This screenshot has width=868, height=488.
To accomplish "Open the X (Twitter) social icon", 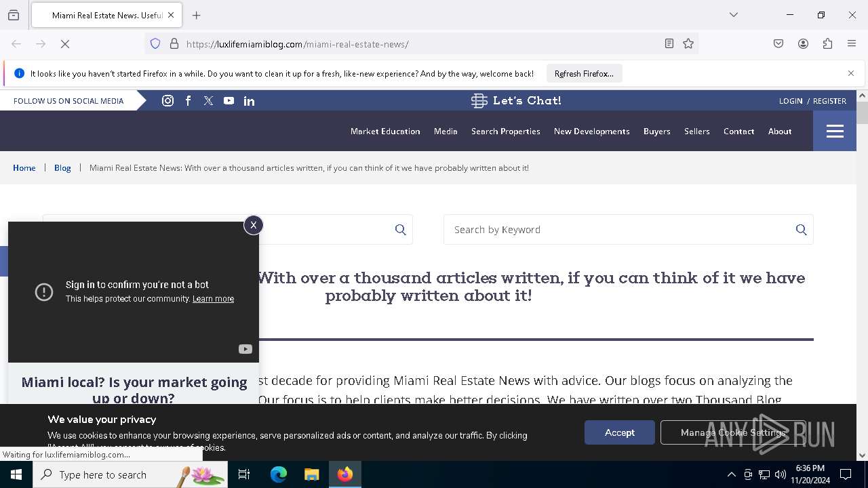I will coord(208,100).
